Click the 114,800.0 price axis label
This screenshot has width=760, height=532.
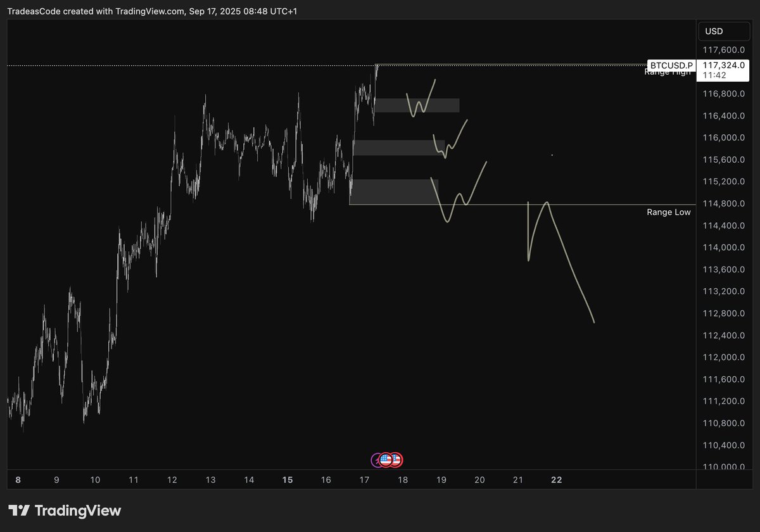click(x=723, y=204)
